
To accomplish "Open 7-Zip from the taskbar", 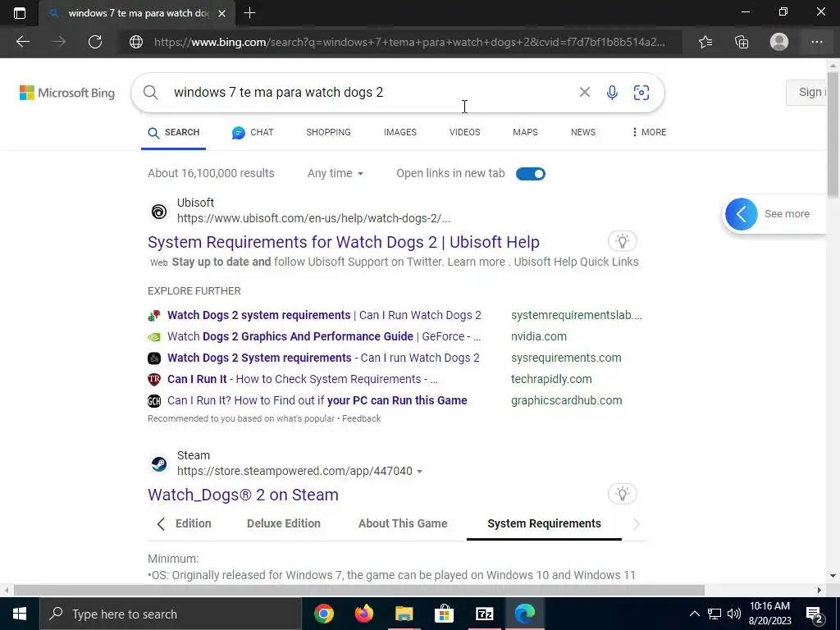I will tap(484, 614).
